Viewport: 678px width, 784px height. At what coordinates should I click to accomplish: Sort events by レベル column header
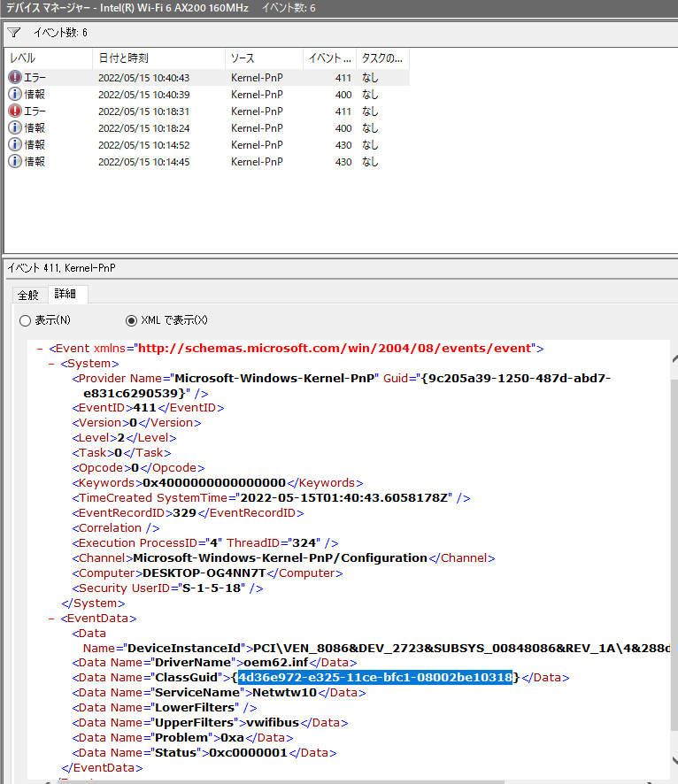tap(48, 58)
